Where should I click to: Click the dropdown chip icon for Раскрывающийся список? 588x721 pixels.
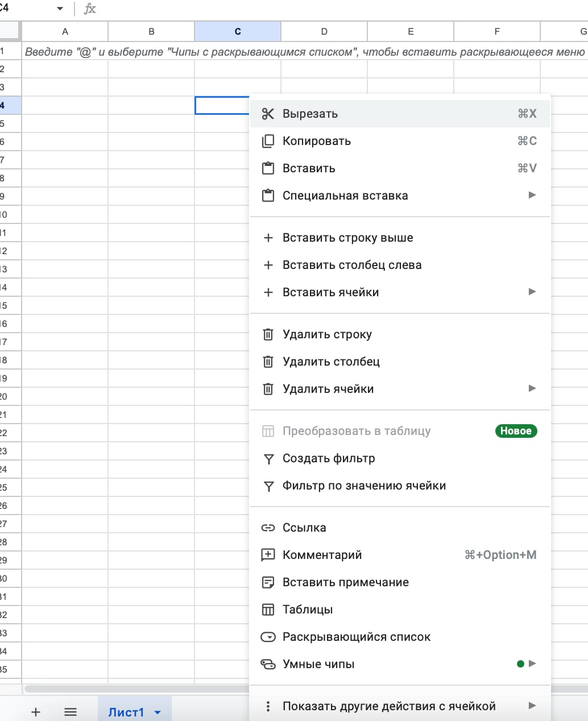(x=268, y=637)
